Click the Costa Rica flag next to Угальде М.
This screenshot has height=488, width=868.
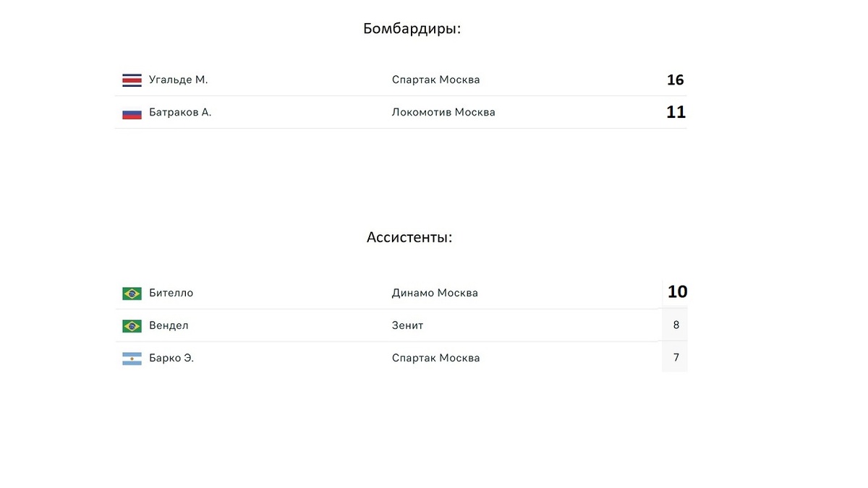[x=132, y=80]
